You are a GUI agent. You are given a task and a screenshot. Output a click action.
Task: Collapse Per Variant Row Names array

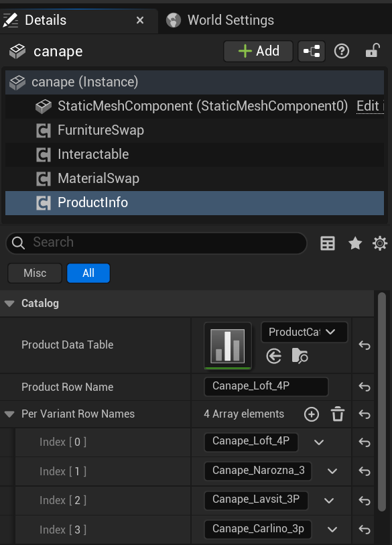coord(9,414)
